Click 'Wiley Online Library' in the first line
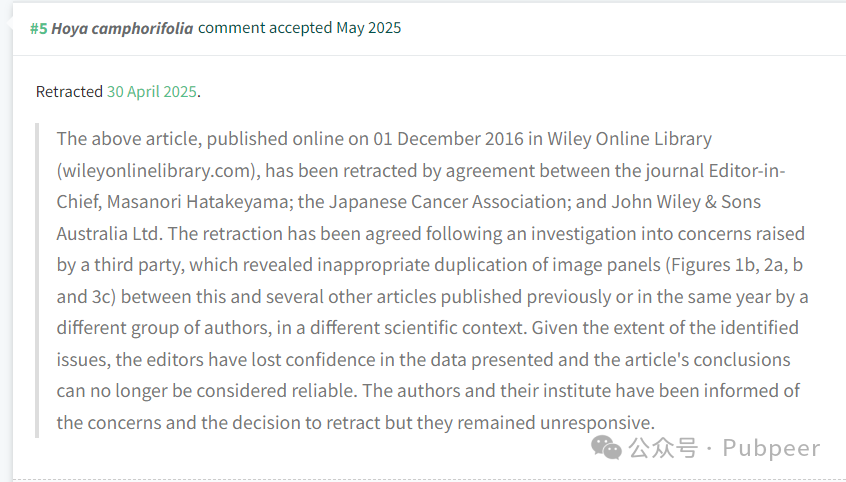This screenshot has height=482, width=846. click(x=630, y=139)
